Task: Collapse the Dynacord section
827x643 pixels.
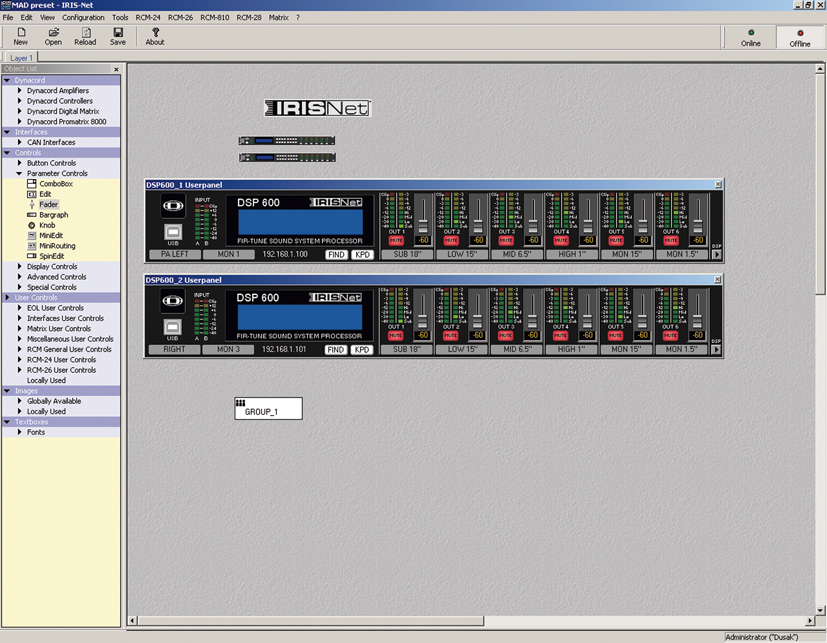Action: click(x=7, y=80)
